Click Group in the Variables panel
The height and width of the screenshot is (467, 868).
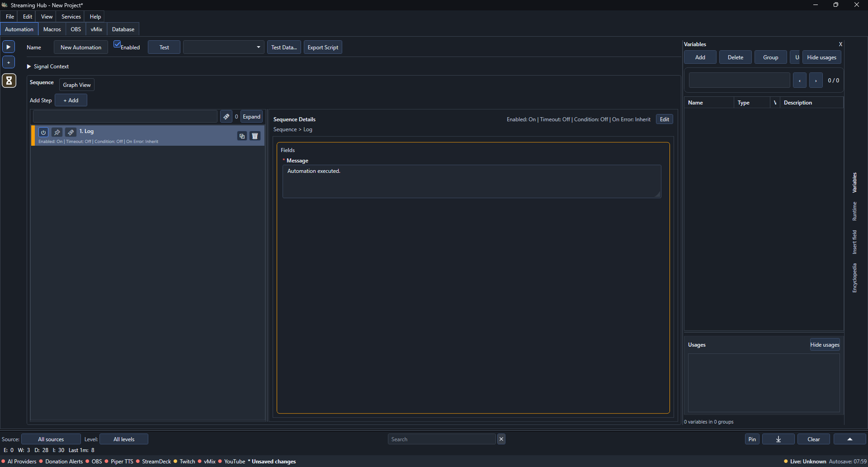click(x=771, y=57)
